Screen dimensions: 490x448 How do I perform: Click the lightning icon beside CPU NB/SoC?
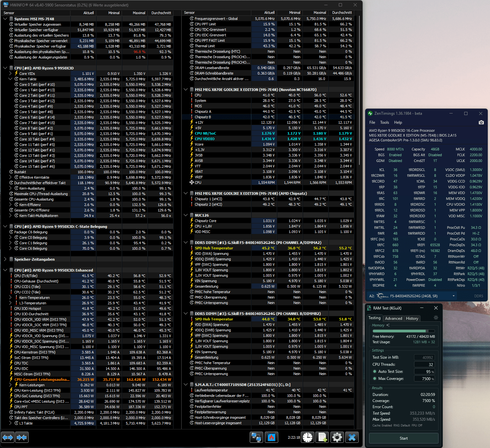pos(191,133)
